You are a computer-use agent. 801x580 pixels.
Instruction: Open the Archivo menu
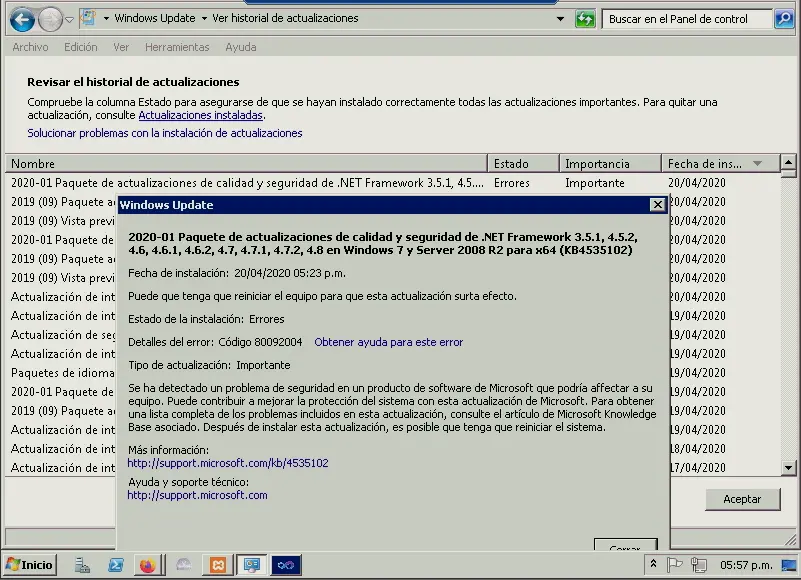(x=30, y=47)
